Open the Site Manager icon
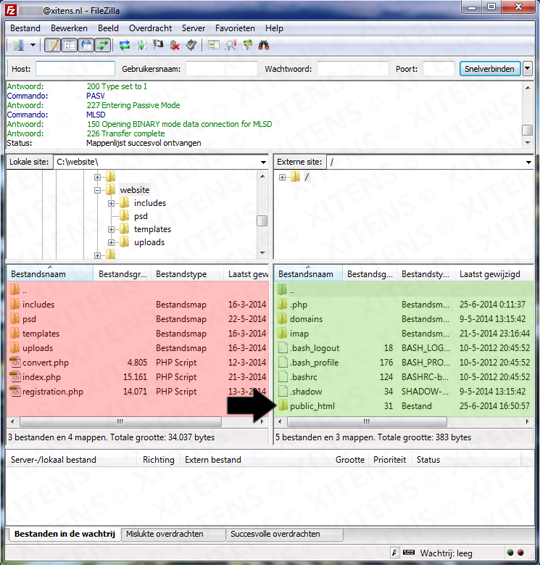Image resolution: width=540 pixels, height=565 pixels. (18, 45)
